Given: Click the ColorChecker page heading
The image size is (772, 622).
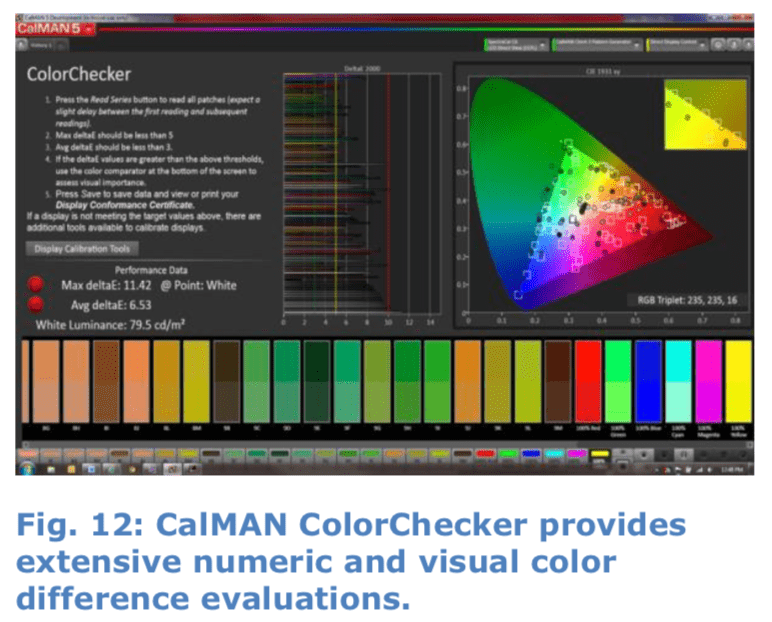Looking at the screenshot, I should click(79, 74).
